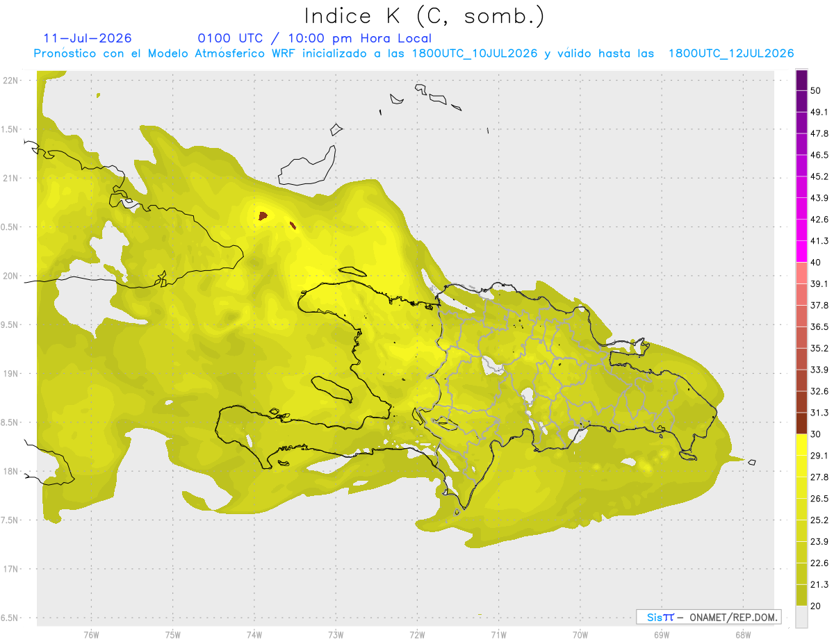Image resolution: width=834 pixels, height=644 pixels.
Task: Click the legend value "49.1"
Action: (819, 112)
